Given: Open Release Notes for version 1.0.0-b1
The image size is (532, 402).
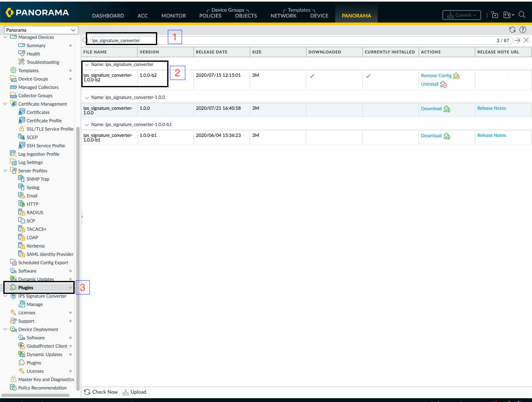Looking at the screenshot, I should pyautogui.click(x=491, y=136).
